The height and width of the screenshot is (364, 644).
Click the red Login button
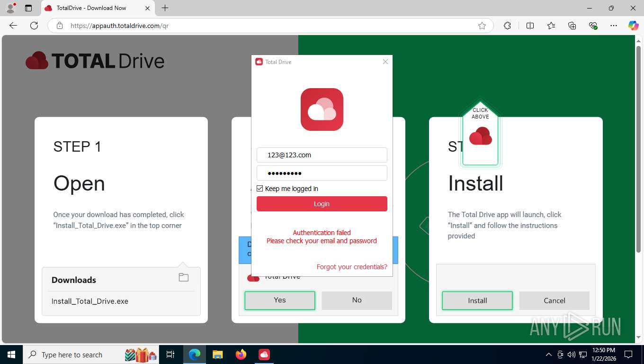coord(322,204)
